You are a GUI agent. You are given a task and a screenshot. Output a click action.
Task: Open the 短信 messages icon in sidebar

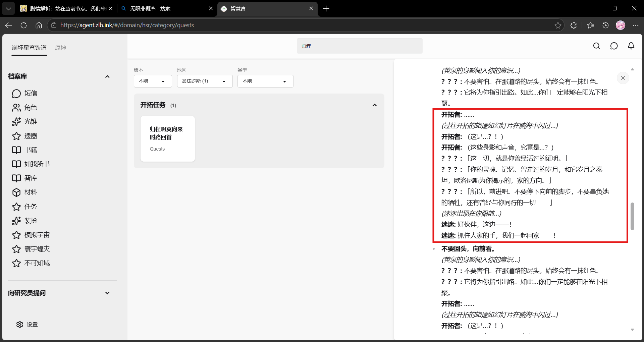[16, 94]
